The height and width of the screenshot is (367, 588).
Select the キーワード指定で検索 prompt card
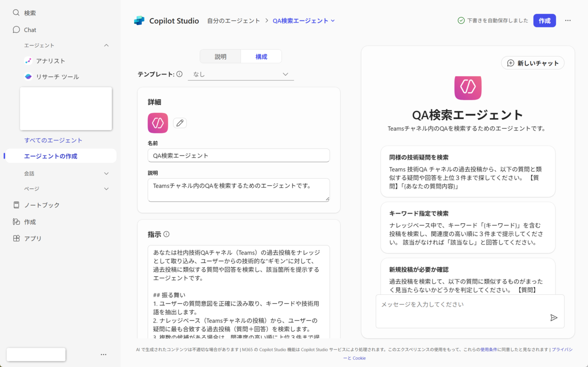coord(468,228)
